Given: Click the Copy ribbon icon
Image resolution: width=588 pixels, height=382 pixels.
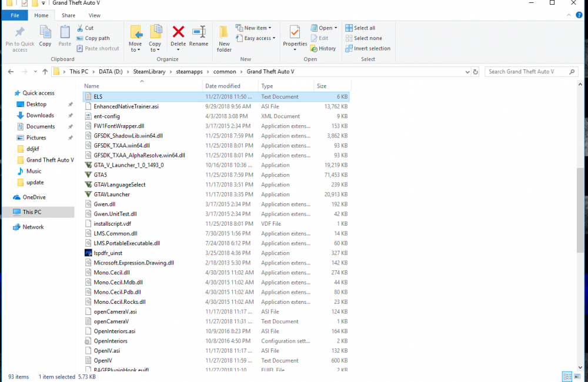Looking at the screenshot, I should (45, 32).
